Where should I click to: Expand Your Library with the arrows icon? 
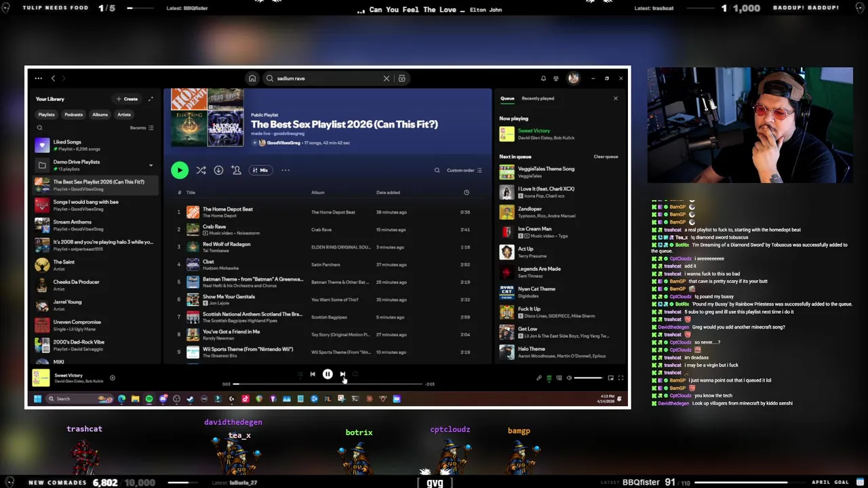pyautogui.click(x=151, y=99)
